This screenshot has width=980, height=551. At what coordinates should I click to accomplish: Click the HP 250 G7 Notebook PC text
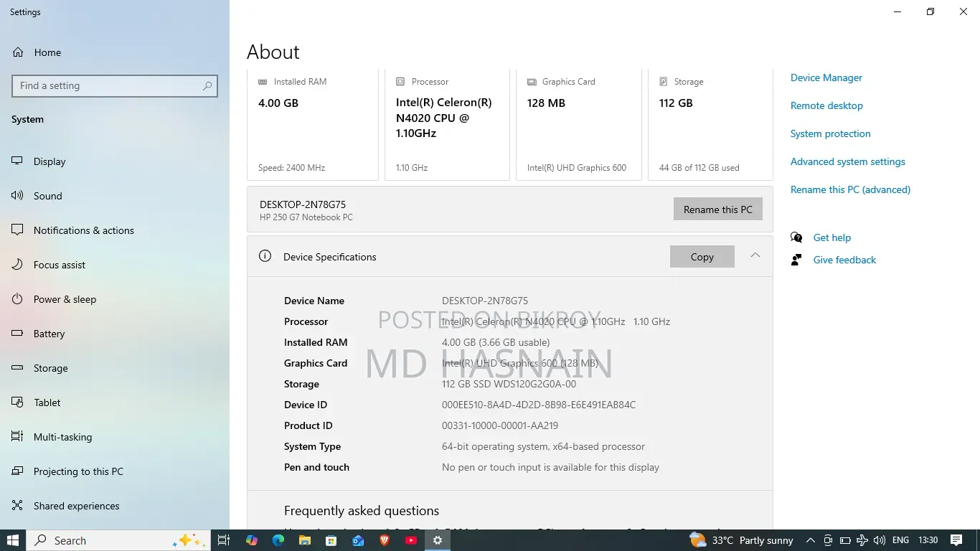306,217
